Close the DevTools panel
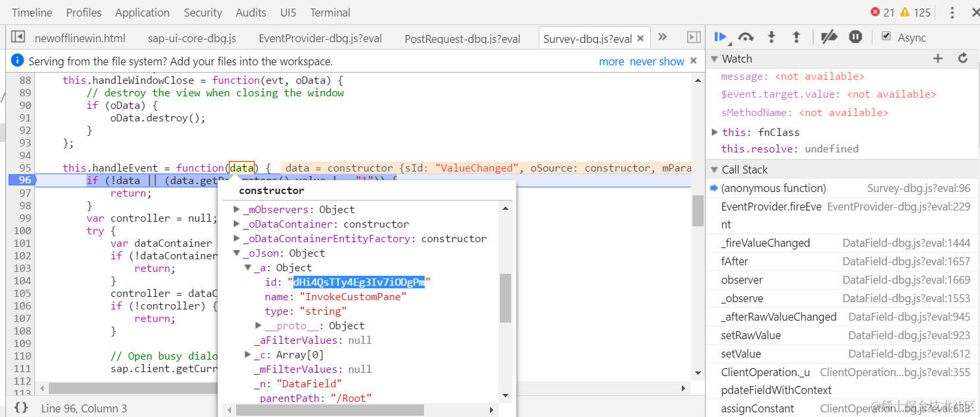The image size is (980, 417). coord(975,13)
